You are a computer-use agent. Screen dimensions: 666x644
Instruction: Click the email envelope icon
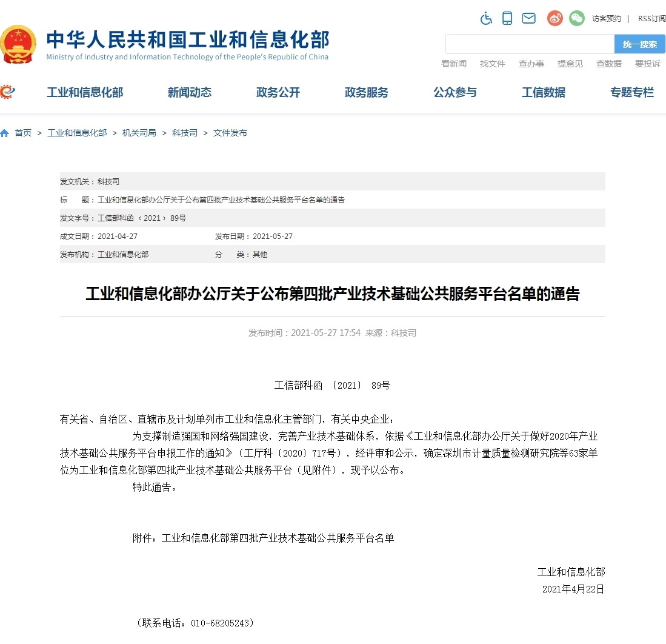[x=529, y=18]
